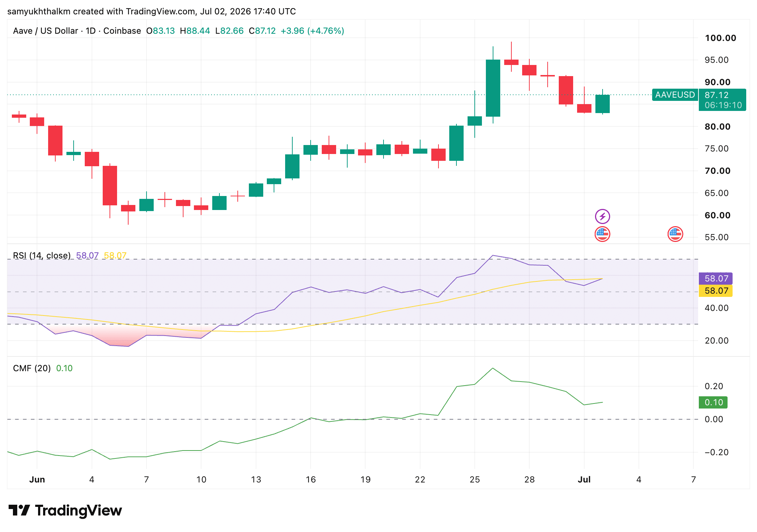Click the RSI 20.00 axis label
The image size is (757, 532).
(716, 341)
